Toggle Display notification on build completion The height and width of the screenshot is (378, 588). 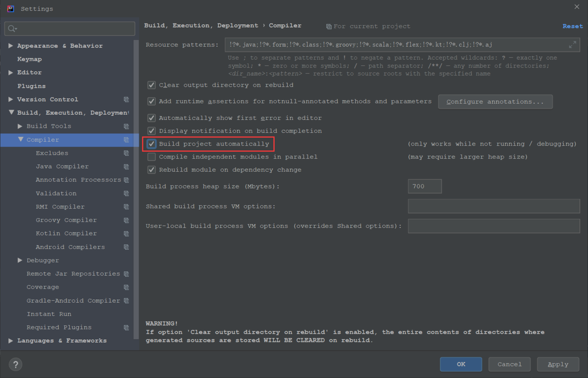[151, 131]
